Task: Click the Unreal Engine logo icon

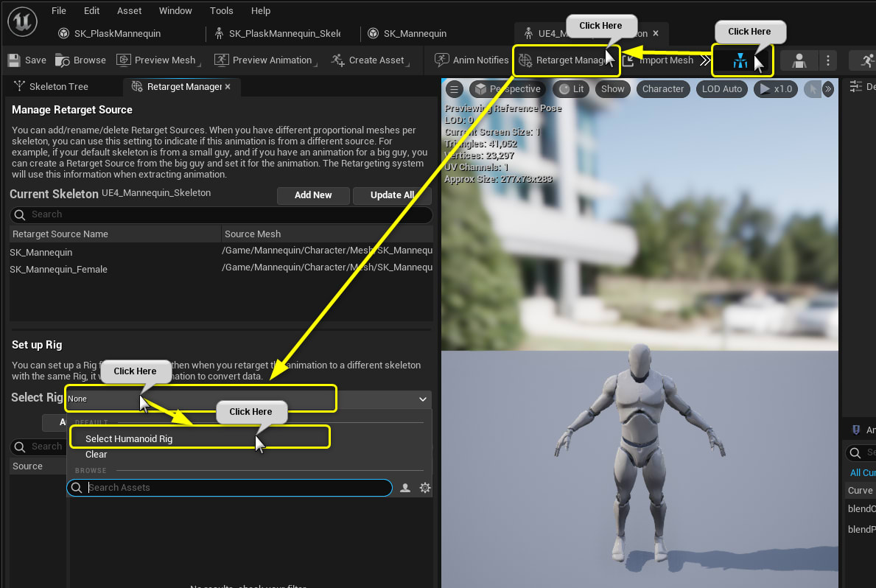Action: click(22, 21)
